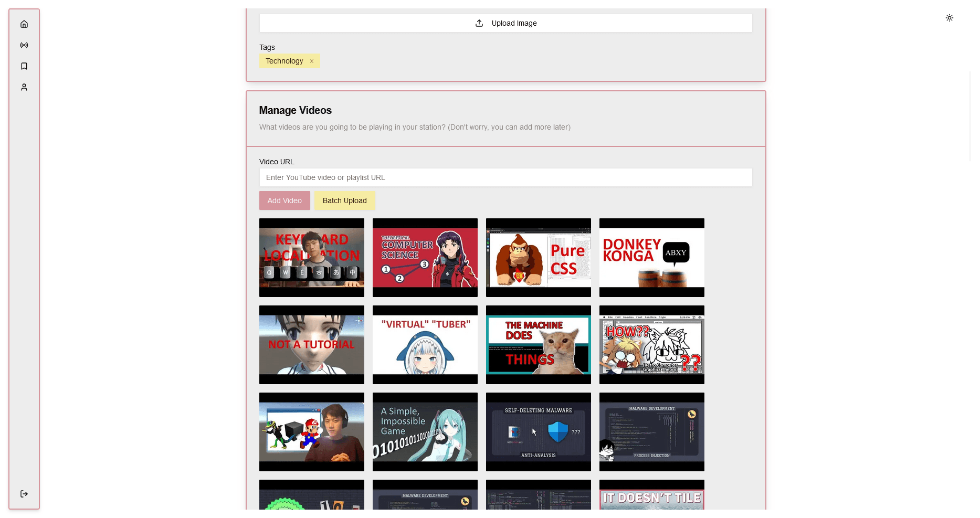
Task: Open the user profile icon
Action: click(24, 87)
